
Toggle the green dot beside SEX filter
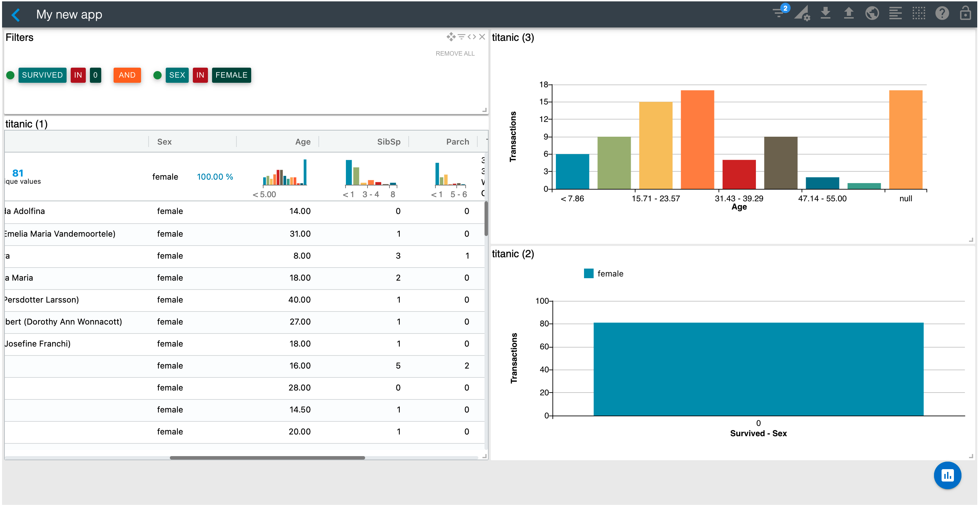click(157, 75)
